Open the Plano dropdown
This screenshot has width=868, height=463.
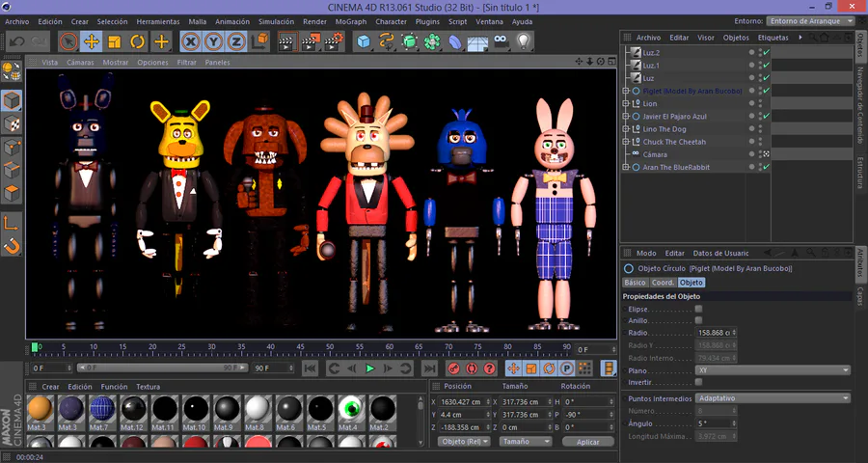tap(773, 370)
